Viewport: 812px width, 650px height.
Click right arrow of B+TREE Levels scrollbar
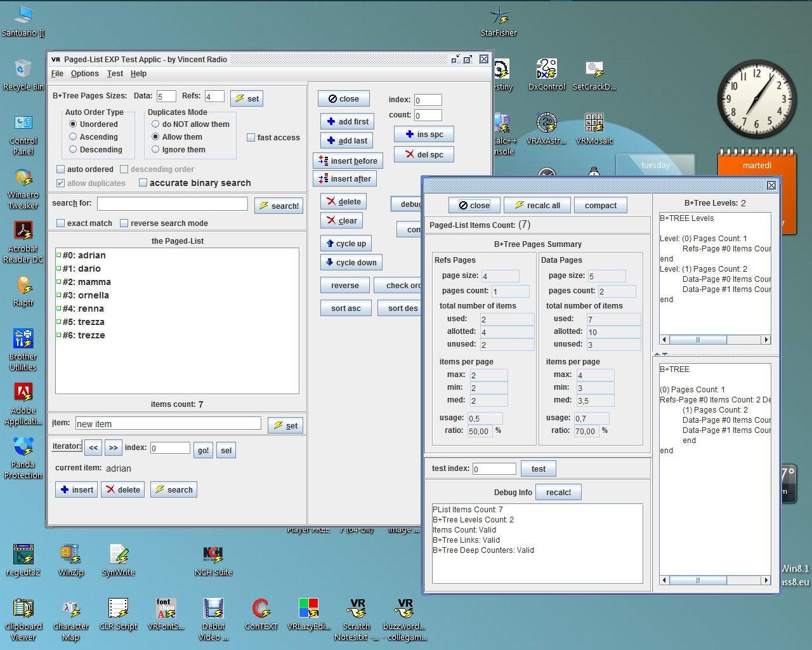(766, 340)
